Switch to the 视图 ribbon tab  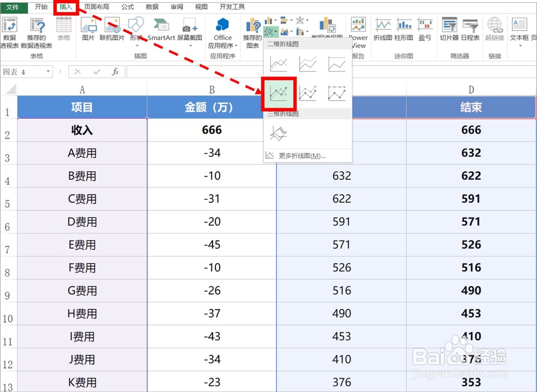click(201, 6)
